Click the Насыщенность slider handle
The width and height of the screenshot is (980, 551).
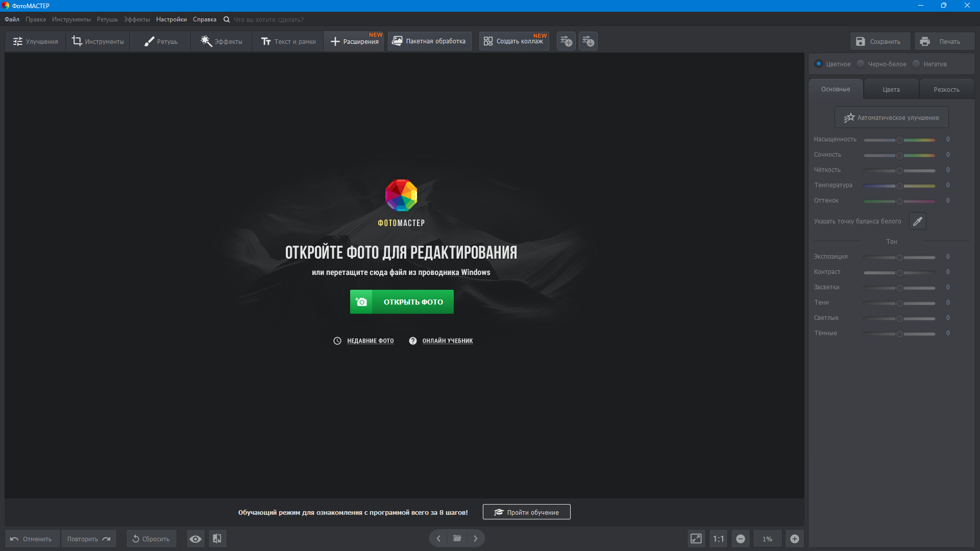[899, 140]
